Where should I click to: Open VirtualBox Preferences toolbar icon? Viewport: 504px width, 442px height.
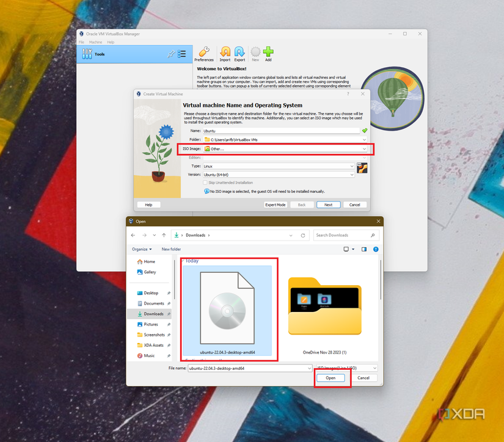coord(204,54)
